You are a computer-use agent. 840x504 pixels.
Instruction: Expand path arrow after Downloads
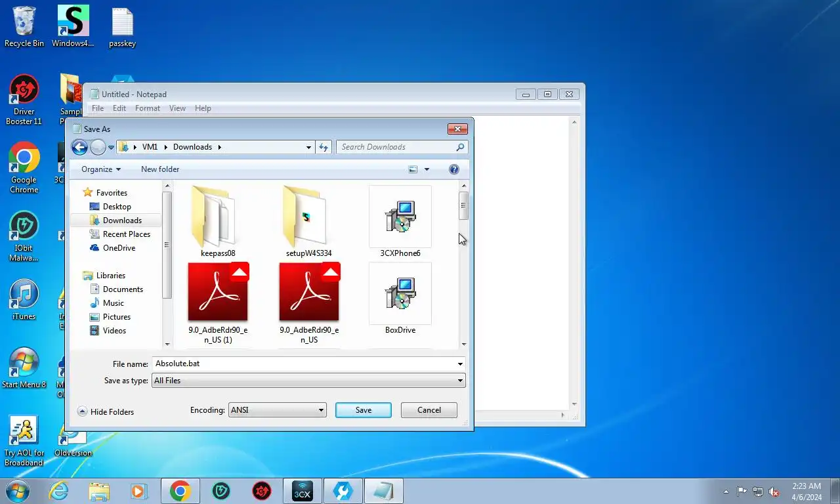point(219,147)
